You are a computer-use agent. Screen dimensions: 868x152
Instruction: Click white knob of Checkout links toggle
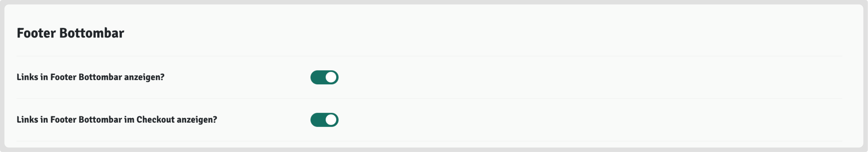point(331,120)
